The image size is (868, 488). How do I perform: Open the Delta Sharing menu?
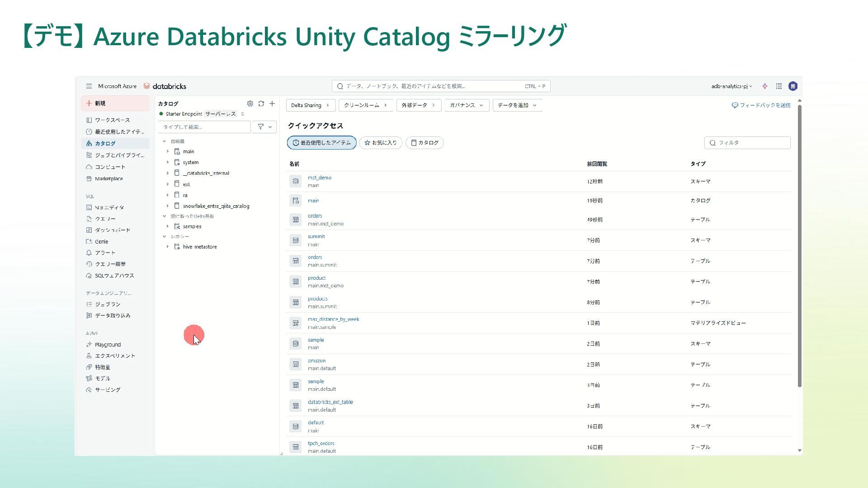310,105
